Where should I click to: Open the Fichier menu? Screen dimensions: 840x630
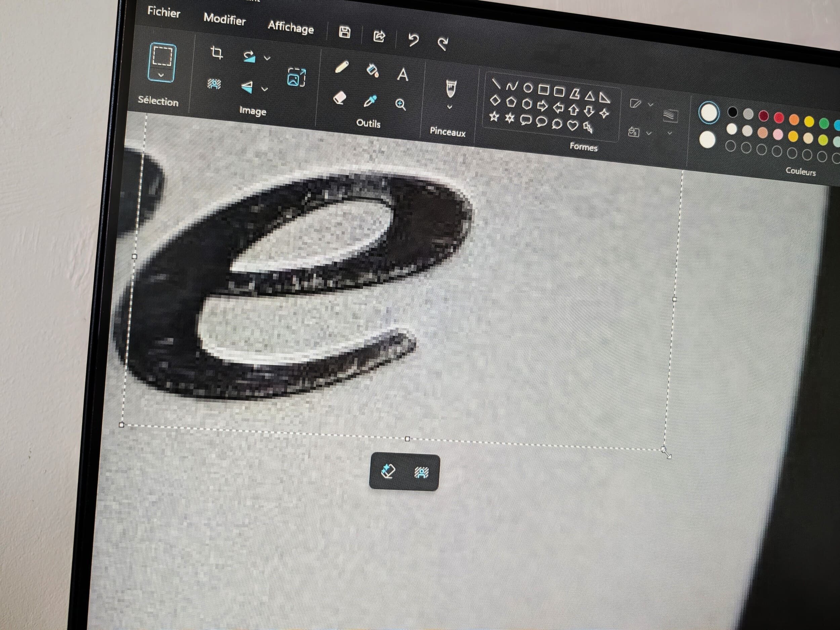point(164,12)
